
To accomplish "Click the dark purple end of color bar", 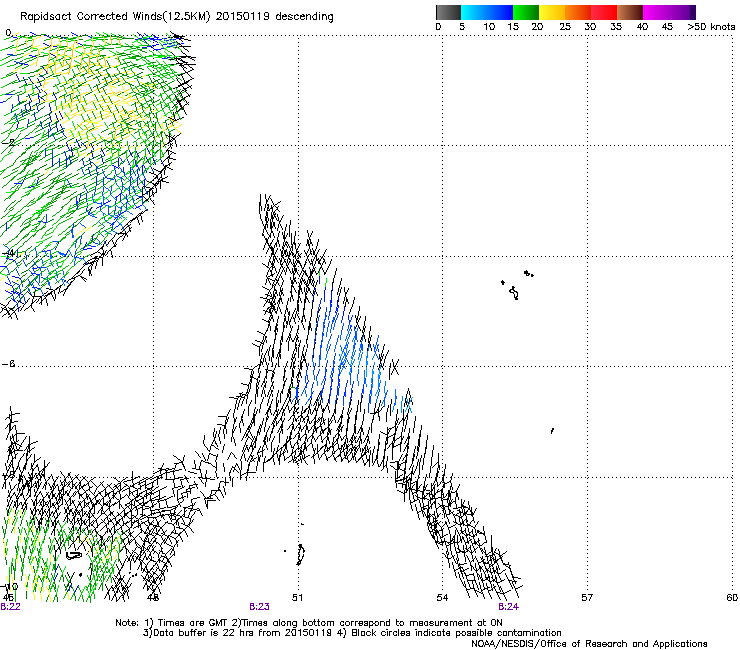I will [x=691, y=12].
